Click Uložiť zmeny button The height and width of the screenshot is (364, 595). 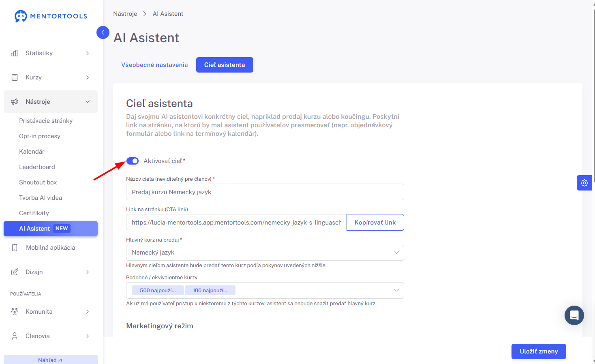(539, 351)
